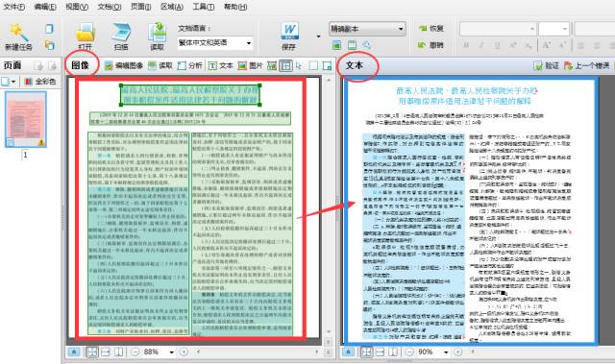Select the 分析 layout analysis tool

[x=190, y=65]
